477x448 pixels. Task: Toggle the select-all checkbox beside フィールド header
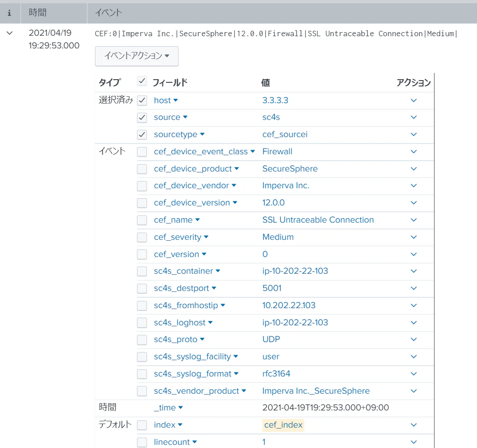pos(142,81)
